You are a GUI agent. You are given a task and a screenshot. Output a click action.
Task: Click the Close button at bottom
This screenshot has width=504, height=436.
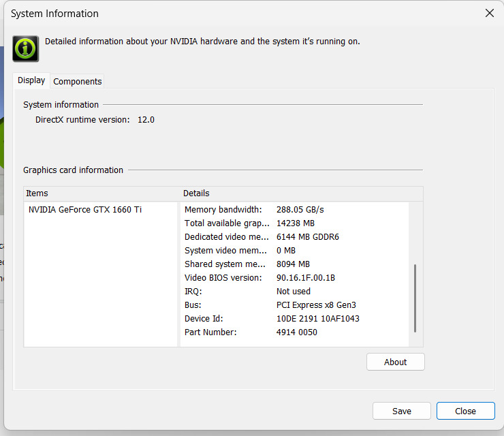tap(465, 411)
